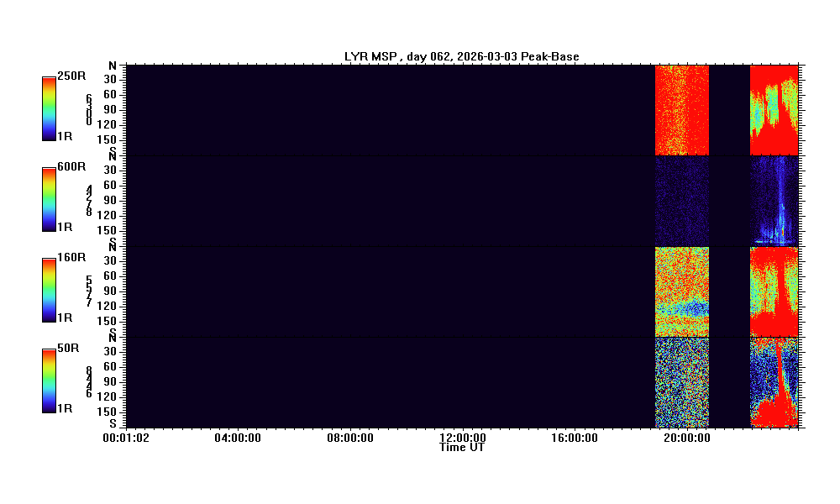Click the 5577 panel color scale bar
The width and height of the screenshot is (840, 504).
pyautogui.click(x=49, y=291)
